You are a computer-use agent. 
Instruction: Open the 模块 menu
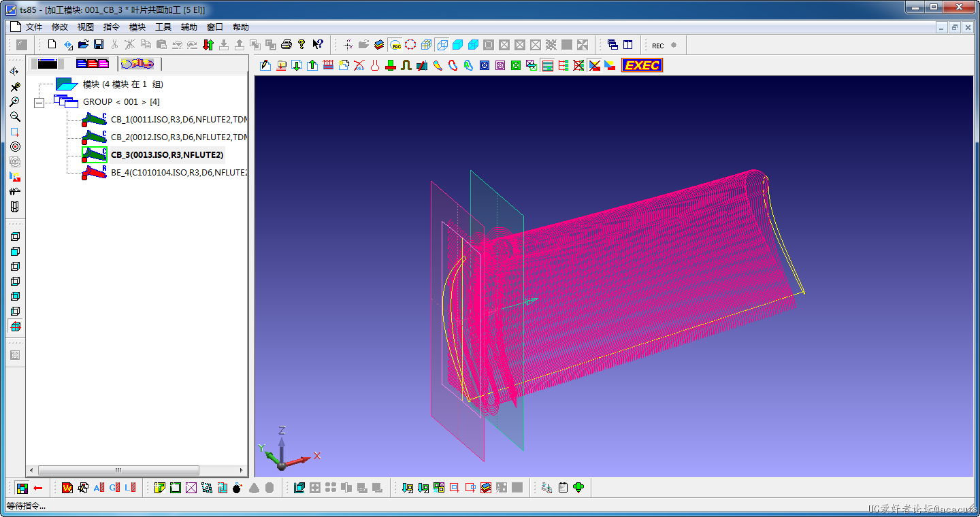pyautogui.click(x=137, y=27)
